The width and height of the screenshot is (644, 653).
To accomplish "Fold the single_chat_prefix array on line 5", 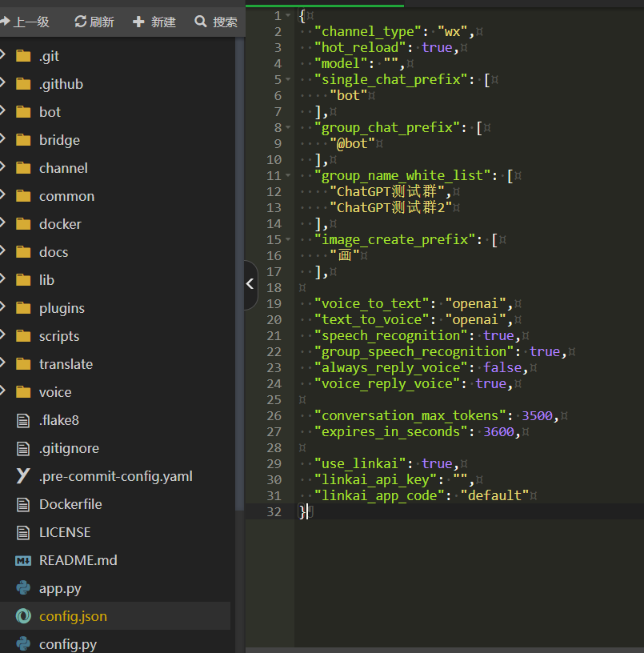I will pos(288,80).
